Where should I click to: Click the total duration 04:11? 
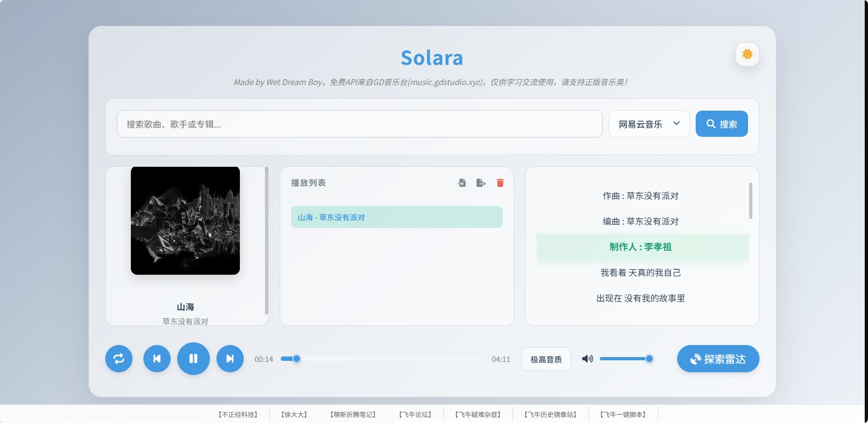tap(501, 359)
